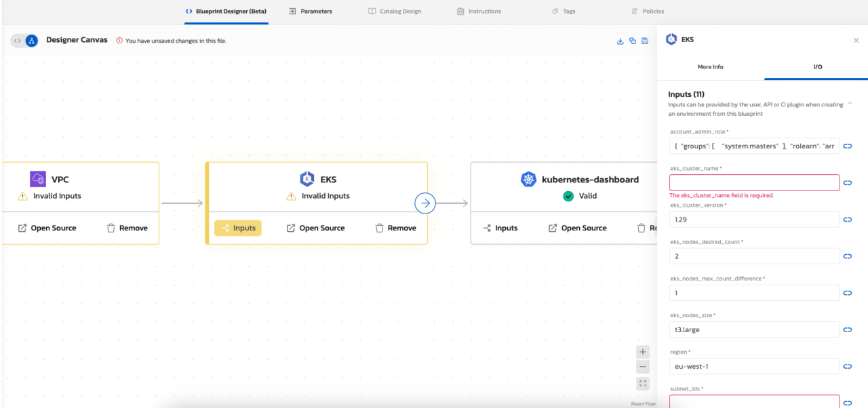Image resolution: width=868 pixels, height=408 pixels.
Task: Edit the eks_cluster_version field
Action: (x=754, y=220)
